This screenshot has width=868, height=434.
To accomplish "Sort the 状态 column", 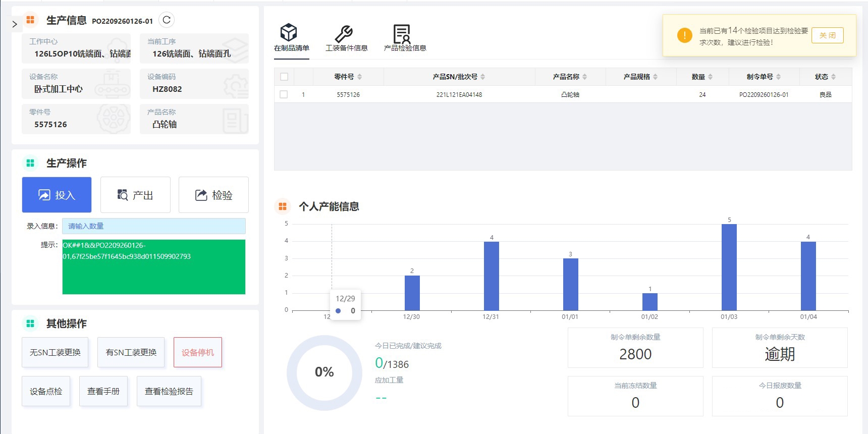I will pyautogui.click(x=834, y=77).
